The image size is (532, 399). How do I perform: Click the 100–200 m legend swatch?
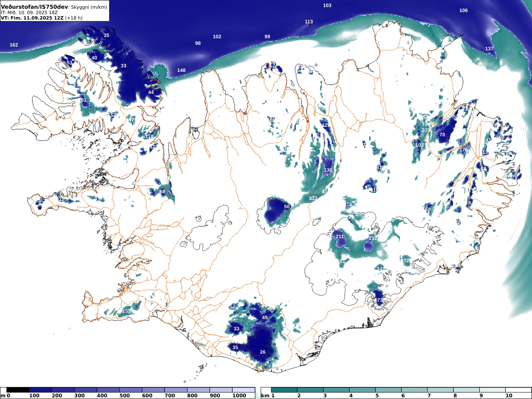pos(40,390)
